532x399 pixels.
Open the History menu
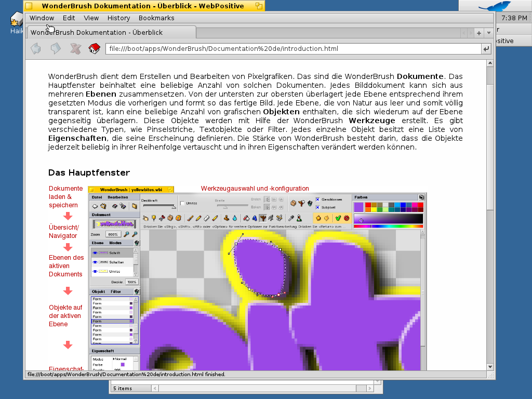coord(118,18)
